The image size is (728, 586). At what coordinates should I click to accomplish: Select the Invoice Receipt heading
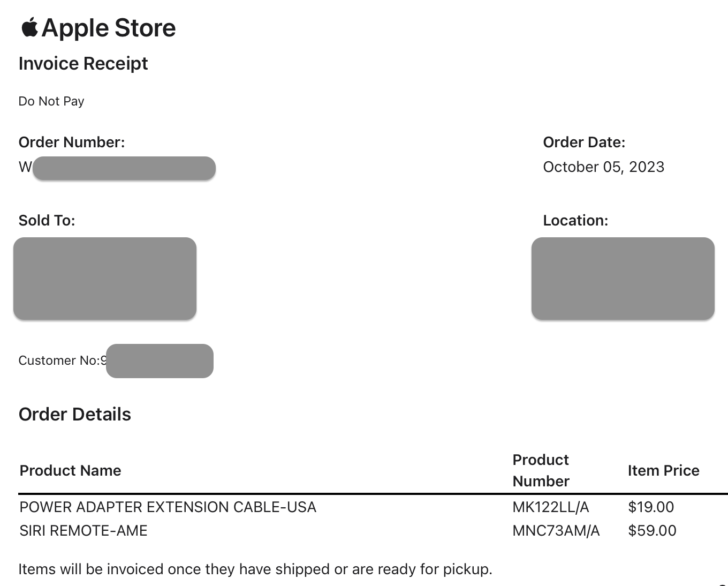pyautogui.click(x=83, y=64)
